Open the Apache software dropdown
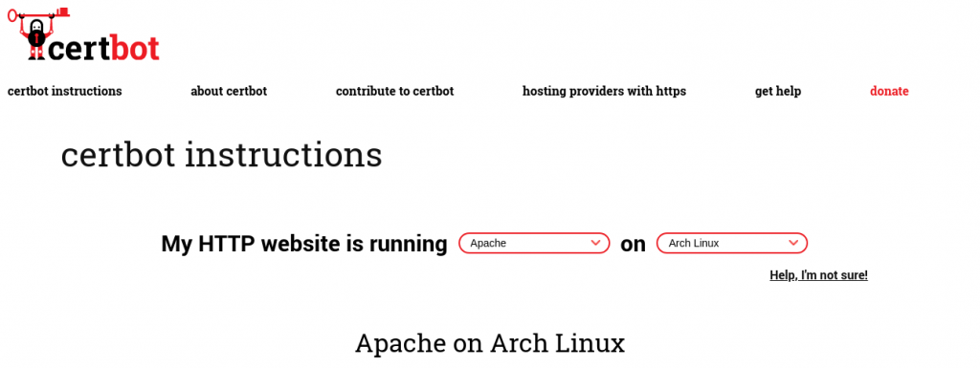 coord(534,243)
